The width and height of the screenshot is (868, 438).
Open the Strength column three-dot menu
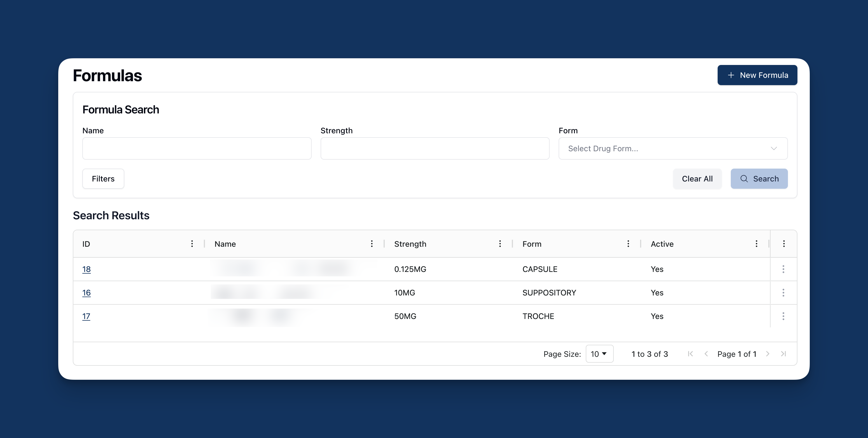pos(500,244)
